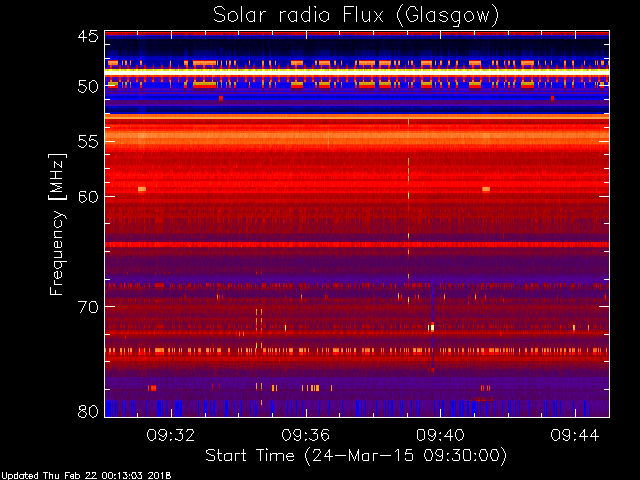
Task: Click the 09:36 time tick label
Action: coord(305,435)
